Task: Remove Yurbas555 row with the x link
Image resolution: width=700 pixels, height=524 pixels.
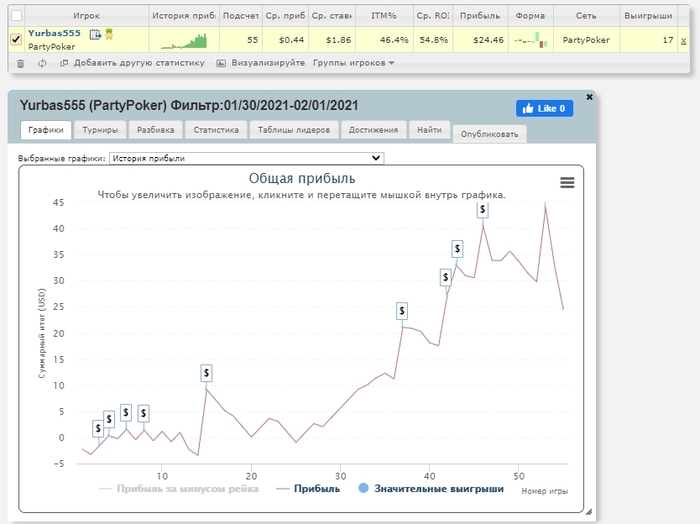Action: (683, 41)
